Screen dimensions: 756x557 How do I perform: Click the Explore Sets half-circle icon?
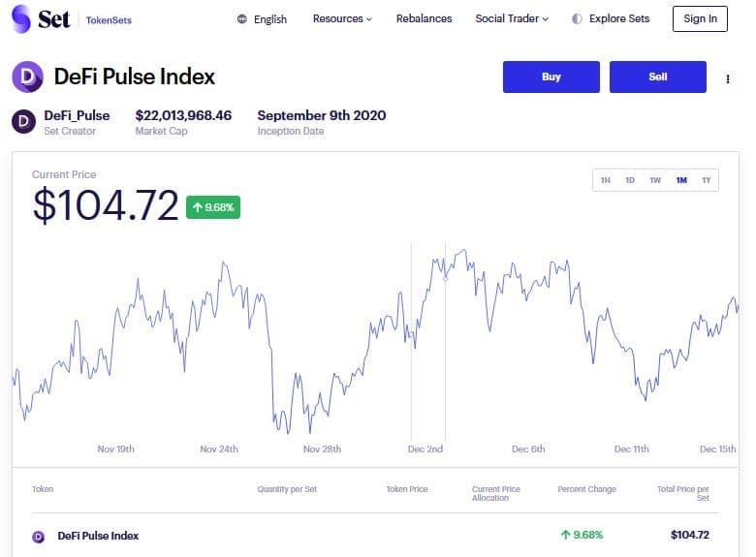(x=578, y=18)
